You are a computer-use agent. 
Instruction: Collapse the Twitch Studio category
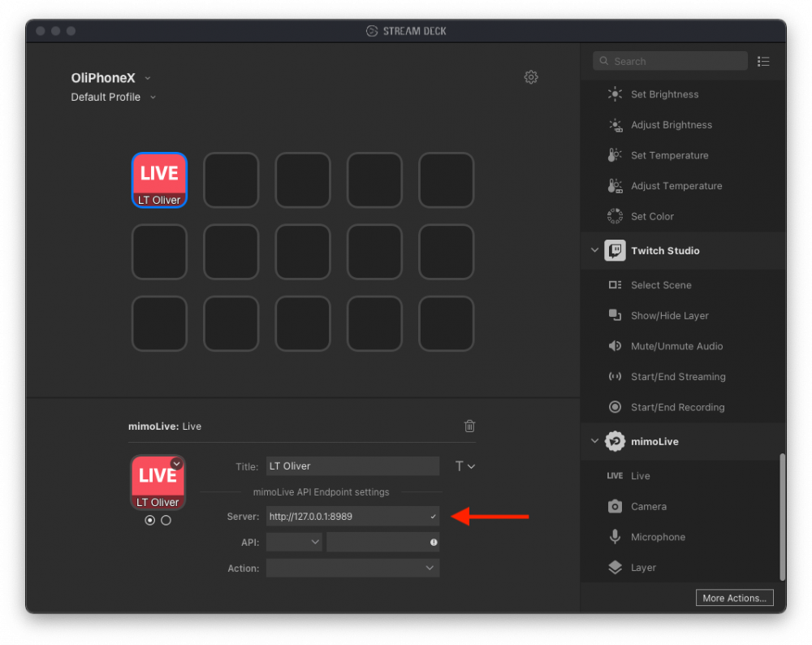[594, 250]
